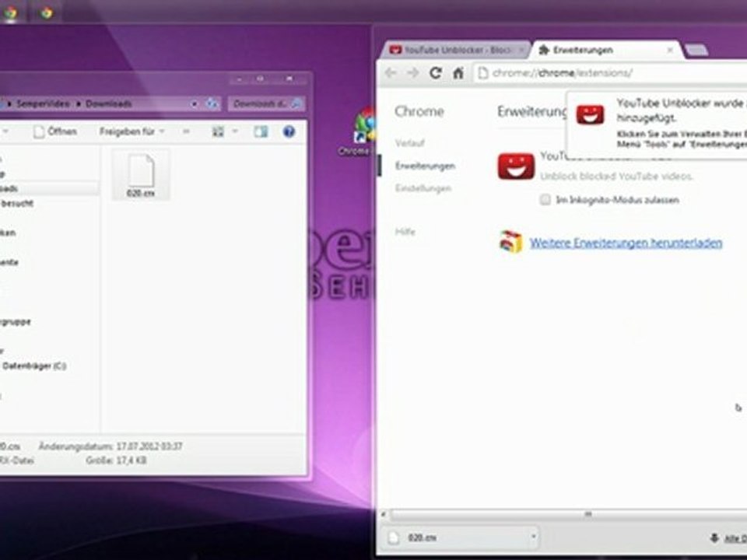Open Hilfe in Chrome sidebar
The width and height of the screenshot is (747, 560).
click(405, 232)
